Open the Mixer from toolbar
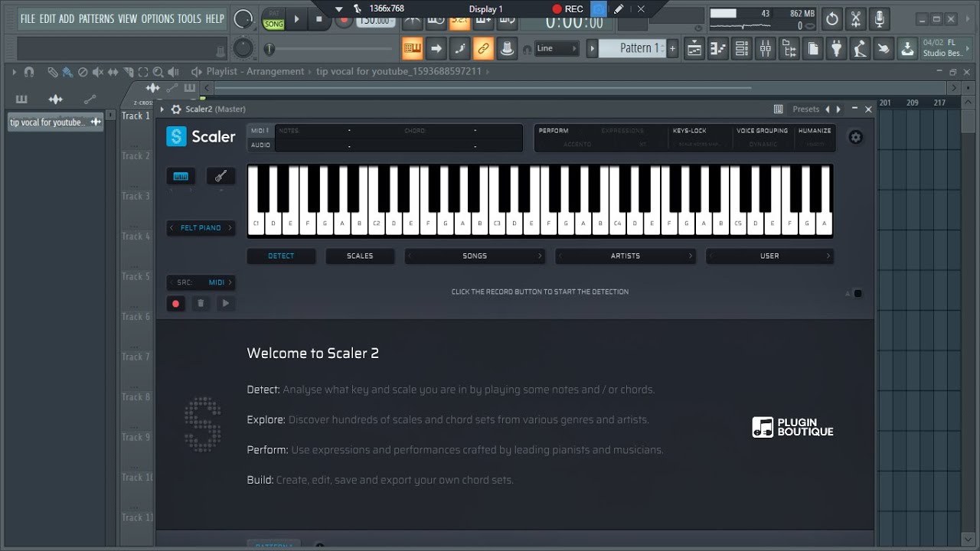The height and width of the screenshot is (551, 980). tap(766, 48)
